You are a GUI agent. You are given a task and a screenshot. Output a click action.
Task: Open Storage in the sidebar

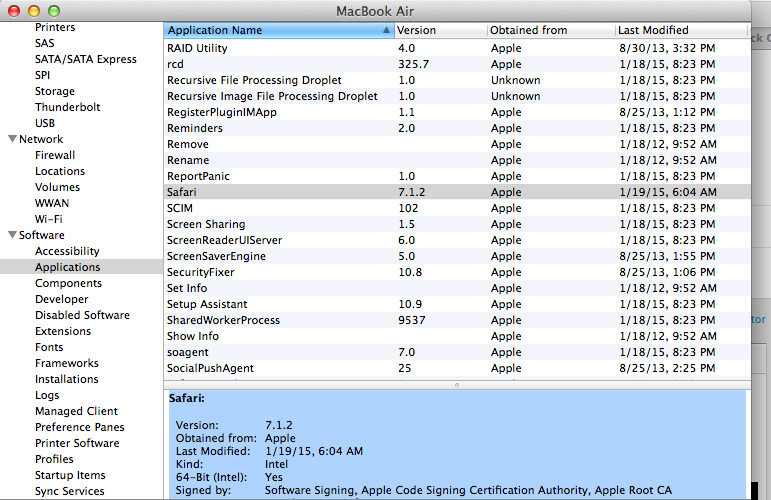(x=55, y=91)
